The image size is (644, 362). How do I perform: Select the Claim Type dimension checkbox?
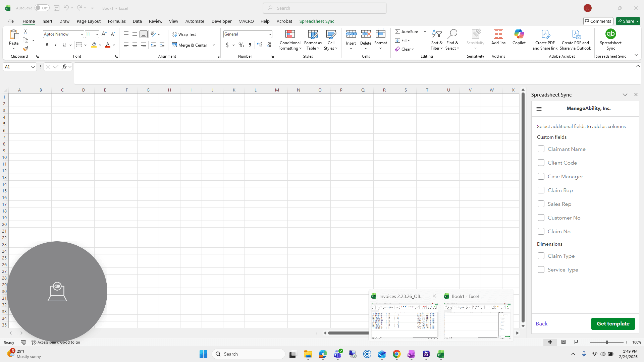tap(541, 256)
